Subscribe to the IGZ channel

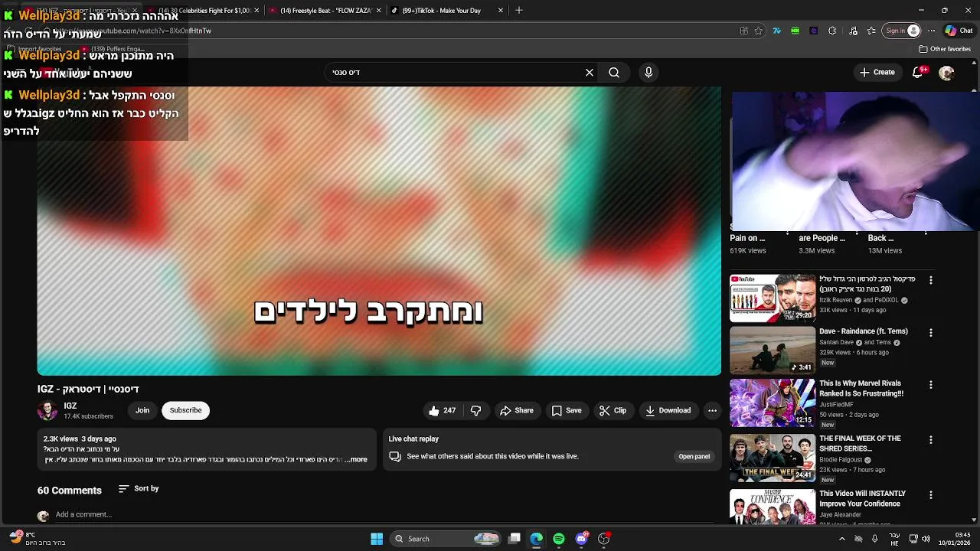pos(185,410)
